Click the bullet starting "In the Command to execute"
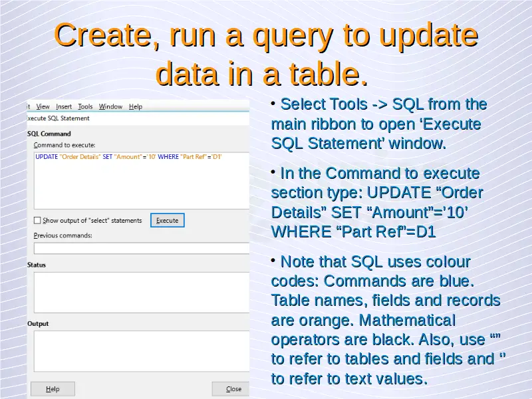This screenshot has height=399, width=532. click(x=376, y=202)
